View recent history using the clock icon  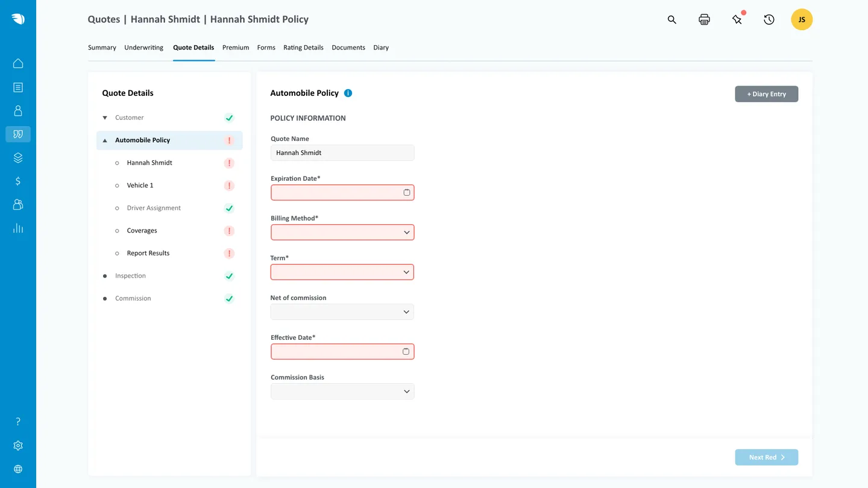(x=769, y=19)
